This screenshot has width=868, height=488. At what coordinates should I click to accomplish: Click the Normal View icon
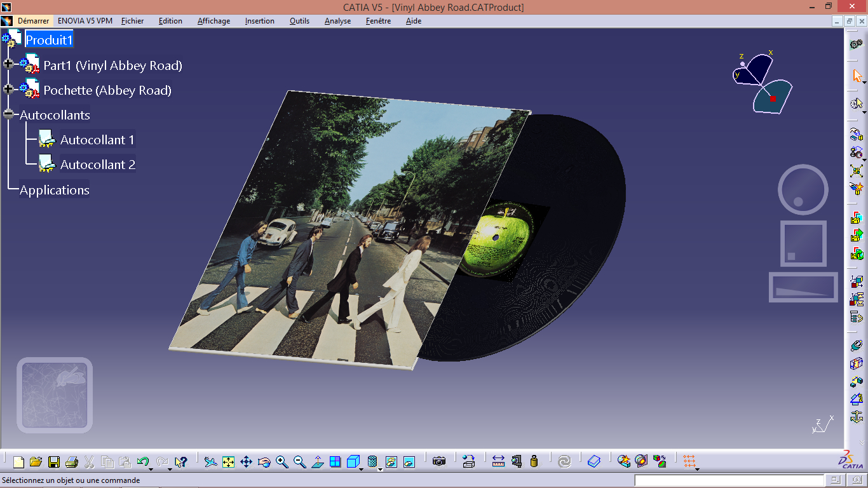pos(318,462)
